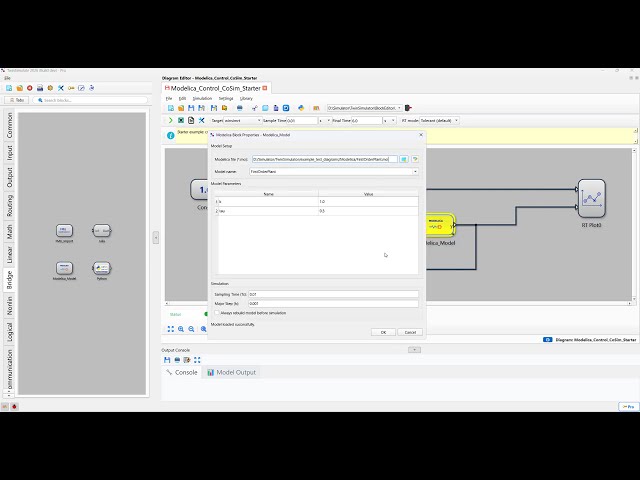This screenshot has height=480, width=640.
Task: Select the Common palette tab
Action: pos(9,125)
